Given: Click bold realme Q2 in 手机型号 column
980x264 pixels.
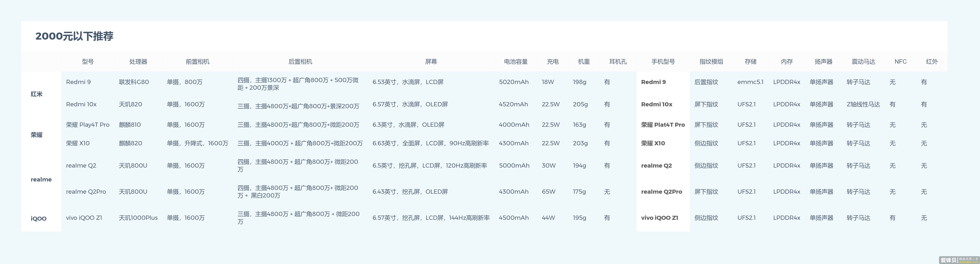Looking at the screenshot, I should (656, 166).
